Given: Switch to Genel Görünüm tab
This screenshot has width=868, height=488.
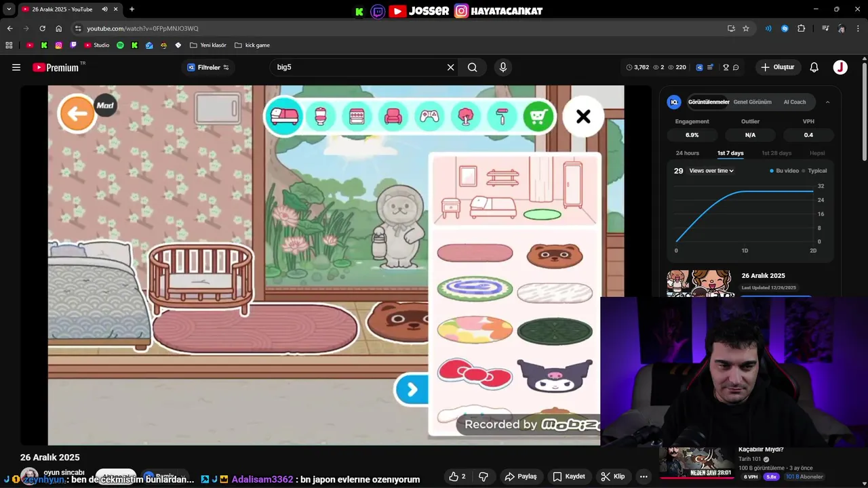Looking at the screenshot, I should point(752,102).
